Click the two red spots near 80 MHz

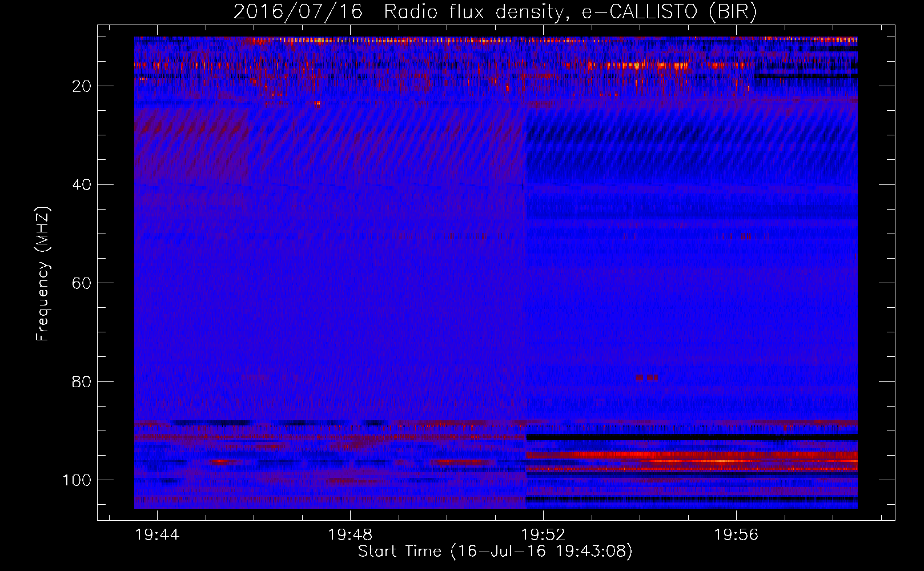coord(646,377)
